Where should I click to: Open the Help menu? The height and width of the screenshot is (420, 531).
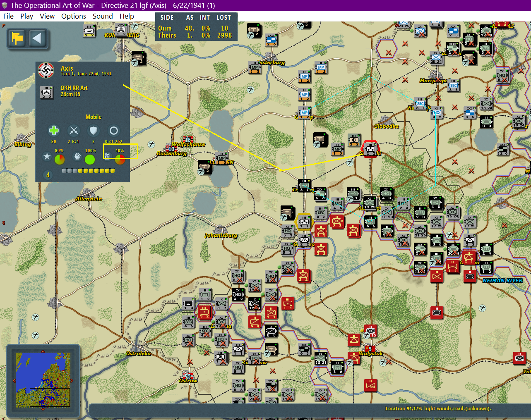[x=127, y=16]
